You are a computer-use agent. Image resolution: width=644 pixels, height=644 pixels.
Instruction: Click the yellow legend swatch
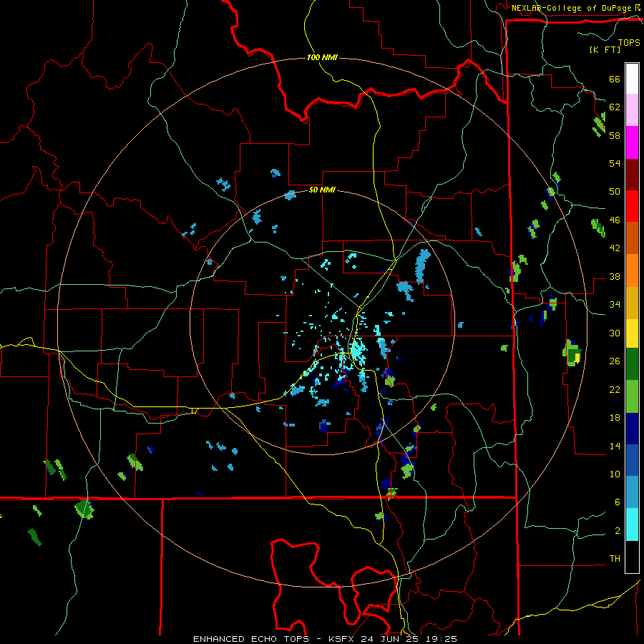click(632, 333)
